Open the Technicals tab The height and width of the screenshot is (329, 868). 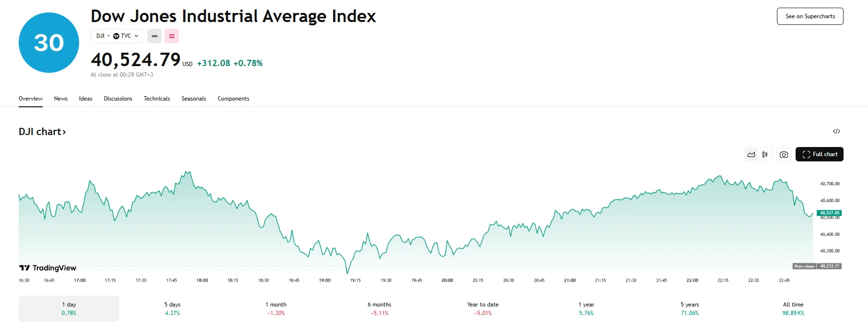tap(157, 99)
